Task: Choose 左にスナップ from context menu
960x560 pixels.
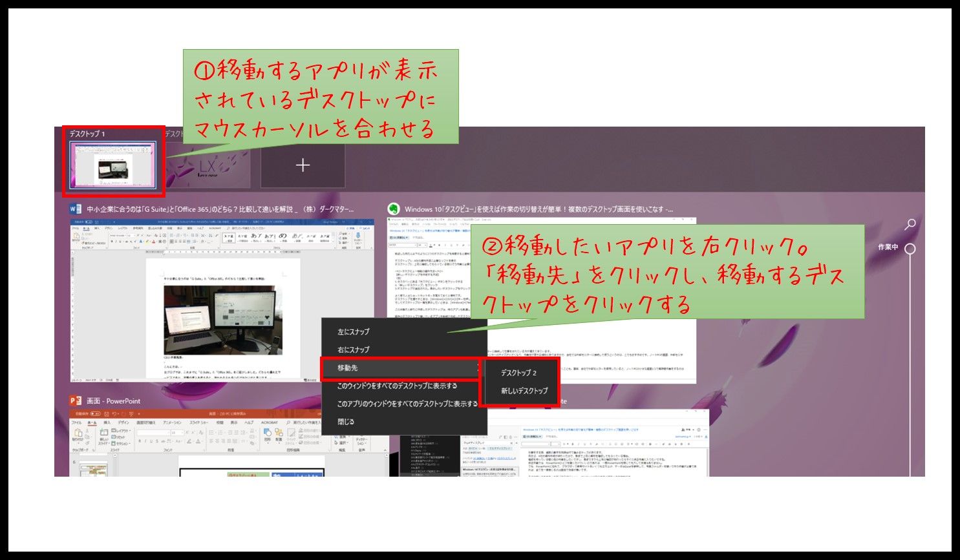Action: (354, 332)
